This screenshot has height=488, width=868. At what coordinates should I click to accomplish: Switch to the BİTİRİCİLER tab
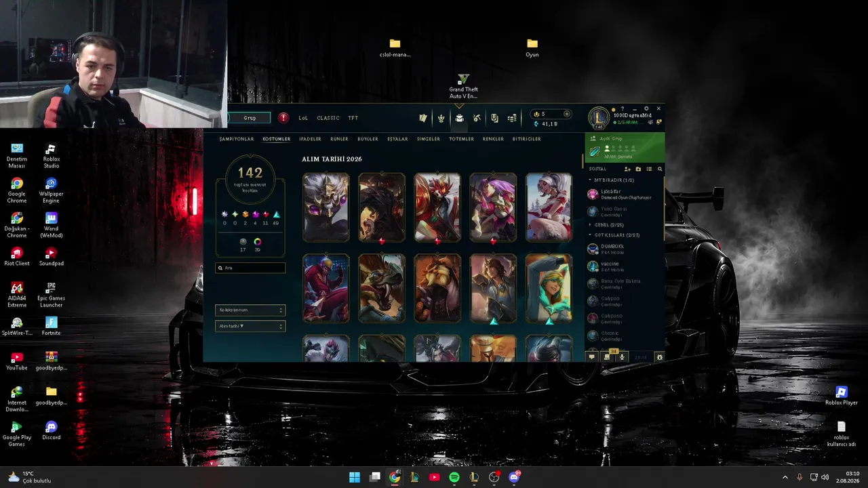click(527, 139)
